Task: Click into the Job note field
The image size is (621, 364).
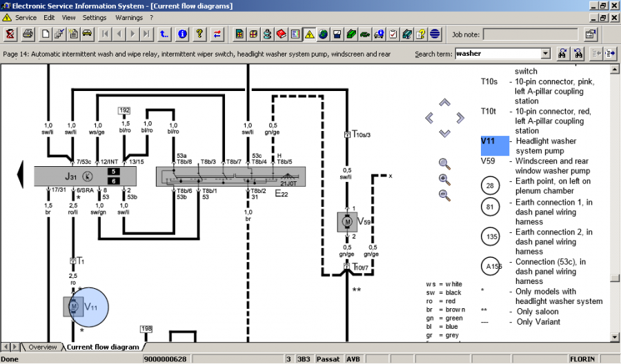Action: coord(530,34)
